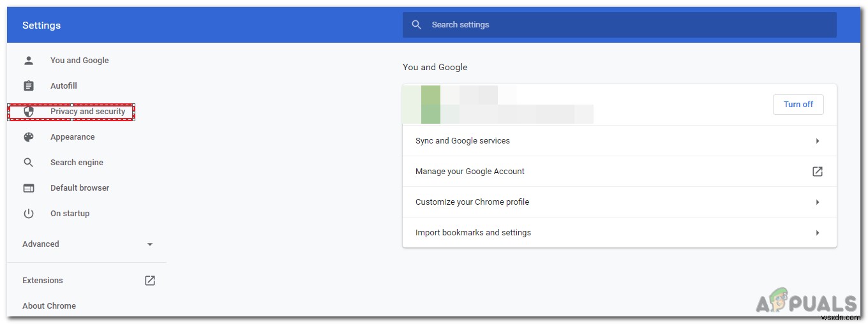Click the magnifier icon beside Search engine
The height and width of the screenshot is (324, 868).
tap(29, 163)
